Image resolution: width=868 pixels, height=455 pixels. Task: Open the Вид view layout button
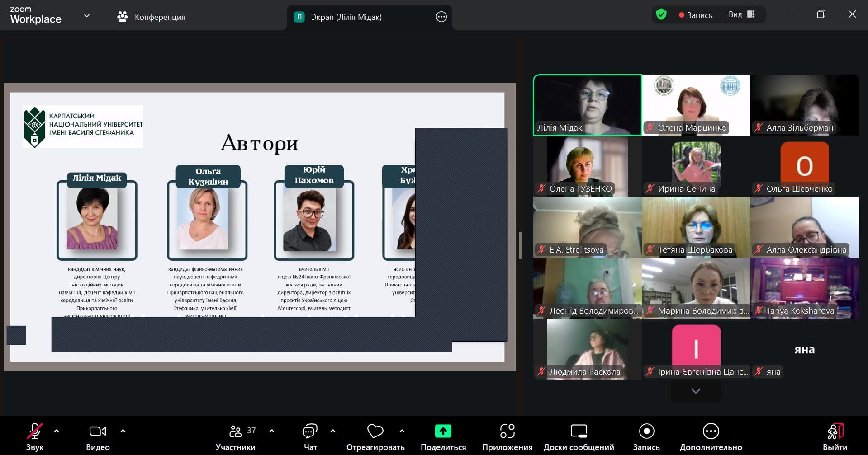tap(741, 15)
